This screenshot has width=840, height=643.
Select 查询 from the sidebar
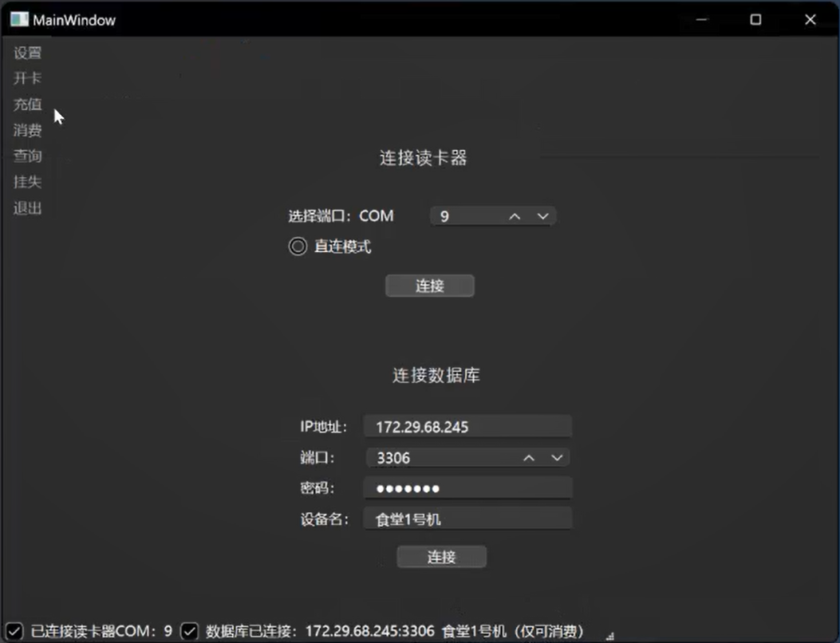(27, 156)
